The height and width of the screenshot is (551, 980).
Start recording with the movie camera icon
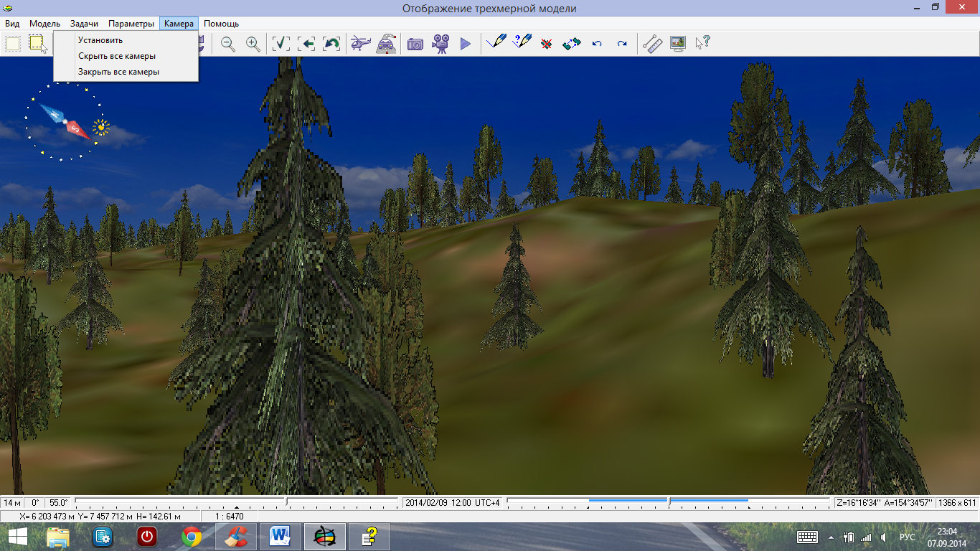(x=440, y=43)
